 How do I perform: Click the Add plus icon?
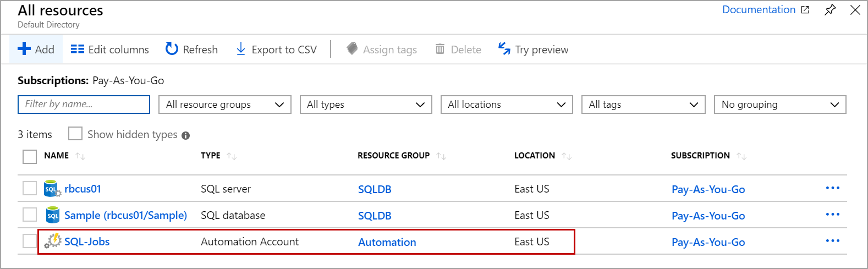24,49
